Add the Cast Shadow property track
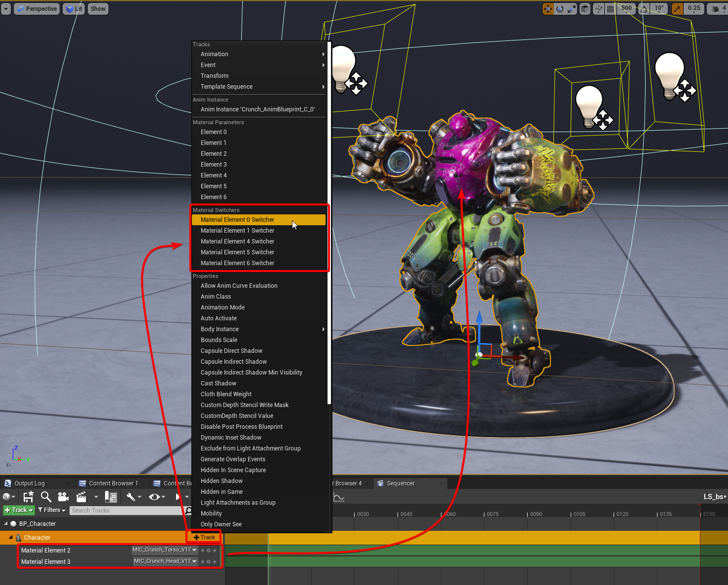 (259, 383)
